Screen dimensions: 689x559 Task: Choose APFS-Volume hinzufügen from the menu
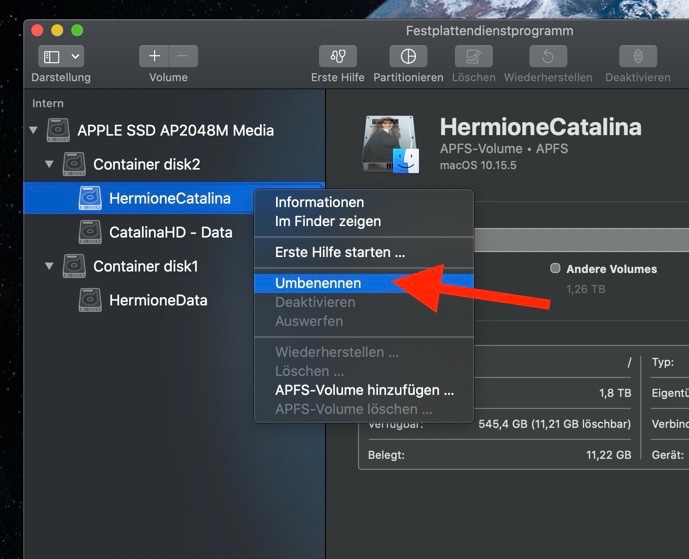[x=364, y=390]
